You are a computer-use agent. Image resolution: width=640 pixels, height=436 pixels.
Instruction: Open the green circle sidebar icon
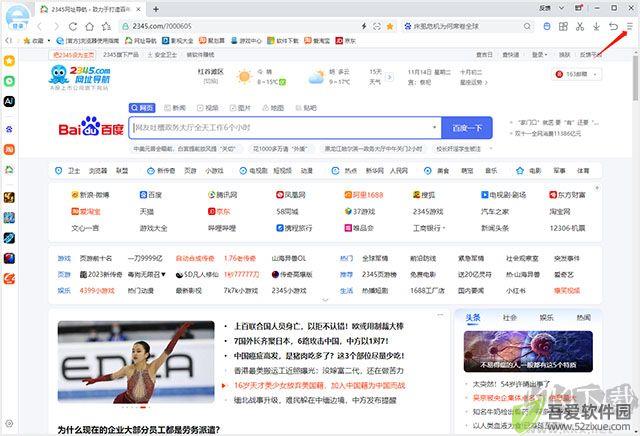pos(9,81)
